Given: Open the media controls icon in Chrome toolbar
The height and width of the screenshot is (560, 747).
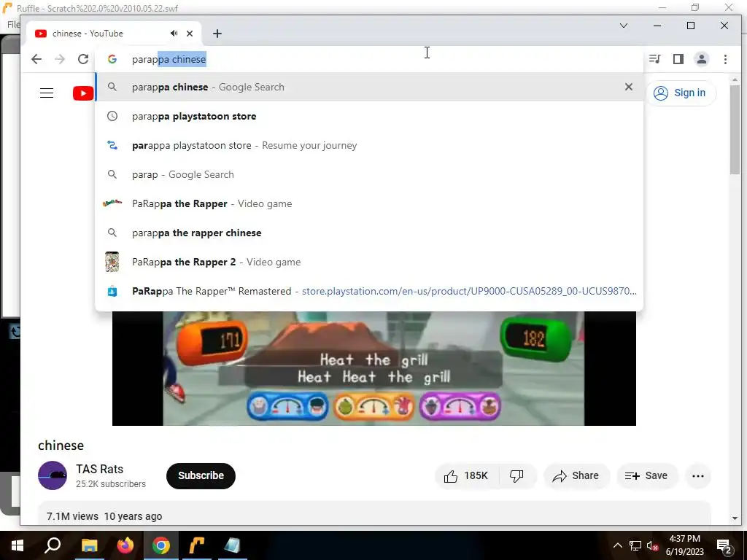Looking at the screenshot, I should pos(654,59).
